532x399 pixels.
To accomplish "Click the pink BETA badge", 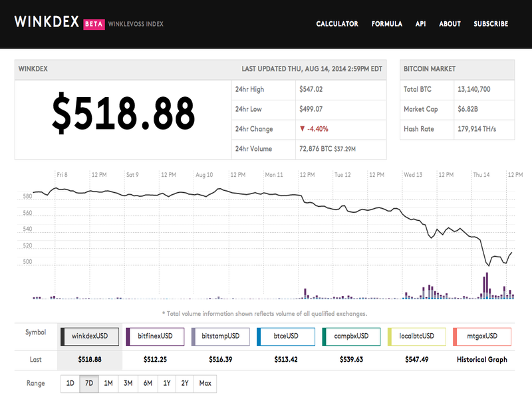I will (x=94, y=24).
